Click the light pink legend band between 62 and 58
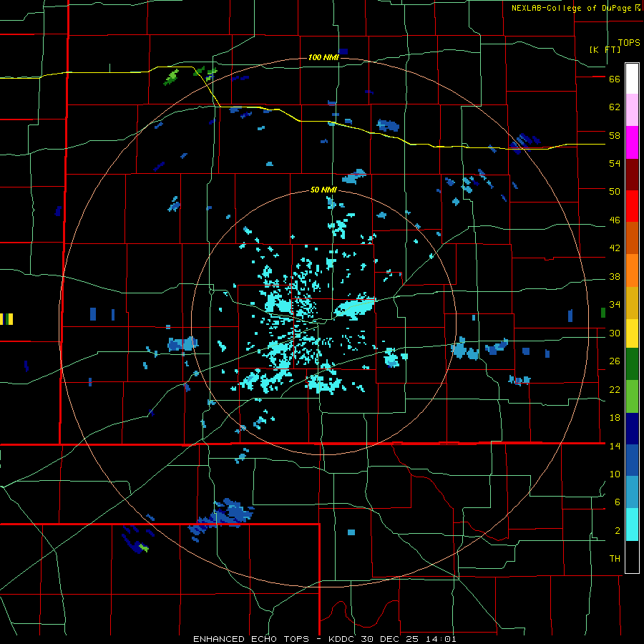The width and height of the screenshot is (644, 644). tap(632, 109)
